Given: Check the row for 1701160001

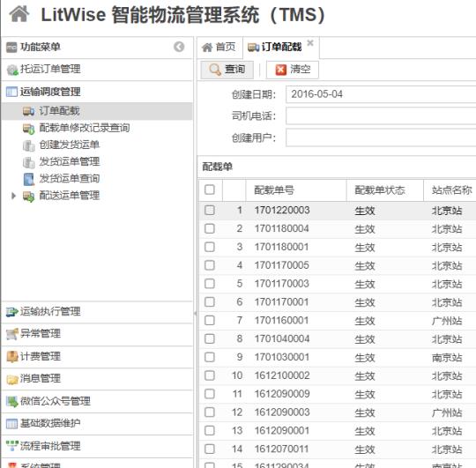Looking at the screenshot, I should coord(210,320).
